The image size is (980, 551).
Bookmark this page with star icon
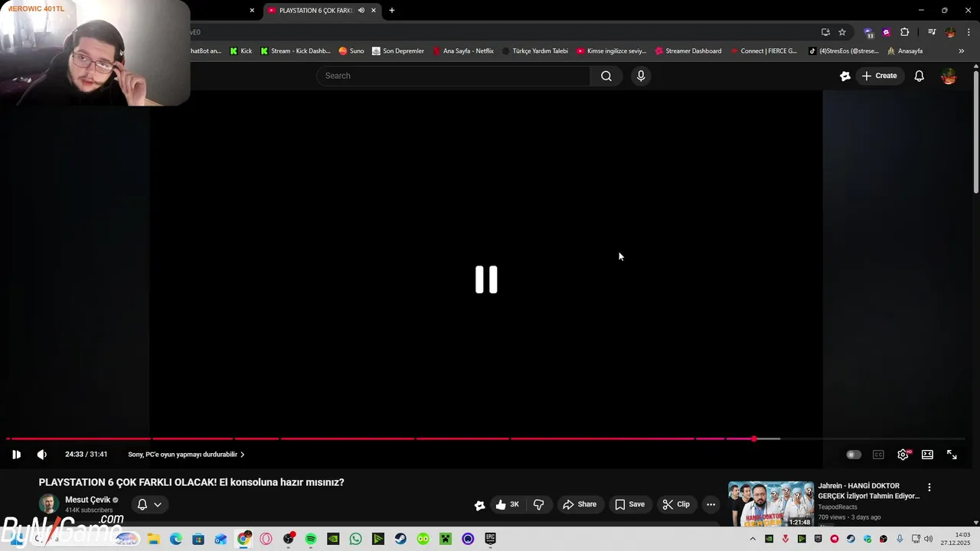[842, 32]
